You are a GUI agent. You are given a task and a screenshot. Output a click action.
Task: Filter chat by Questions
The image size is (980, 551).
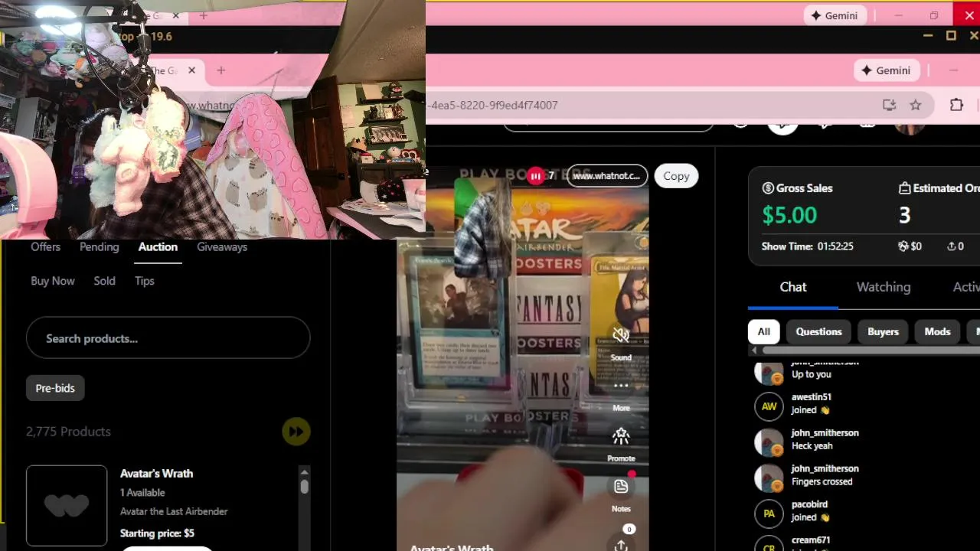(x=818, y=331)
